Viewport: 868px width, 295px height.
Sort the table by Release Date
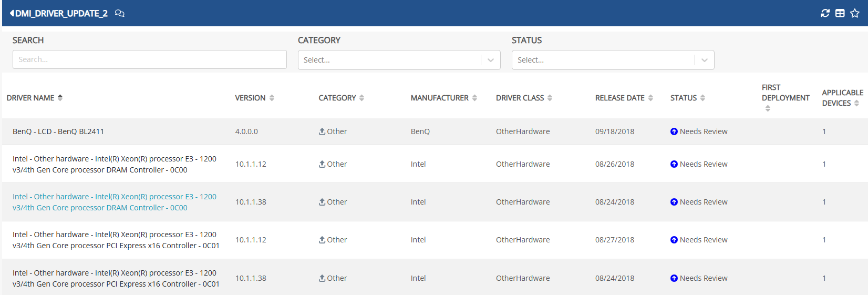click(x=624, y=98)
